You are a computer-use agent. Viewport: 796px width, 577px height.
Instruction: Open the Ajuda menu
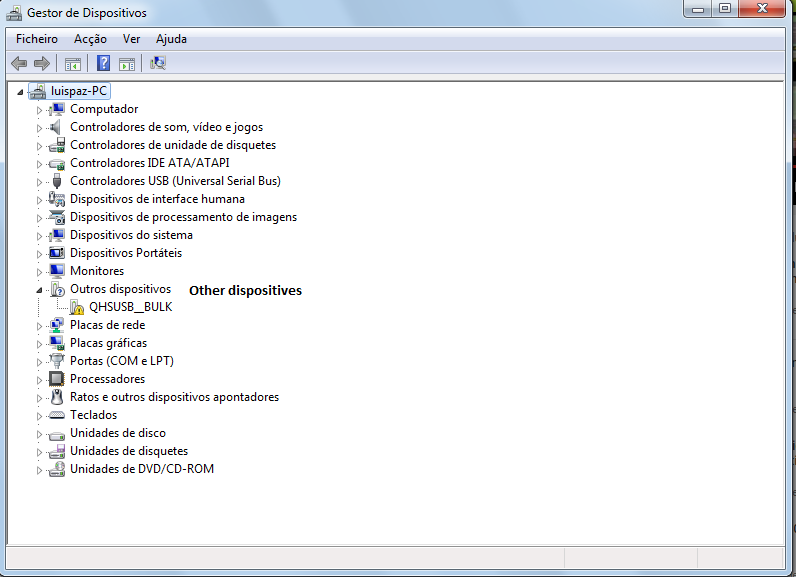point(171,39)
